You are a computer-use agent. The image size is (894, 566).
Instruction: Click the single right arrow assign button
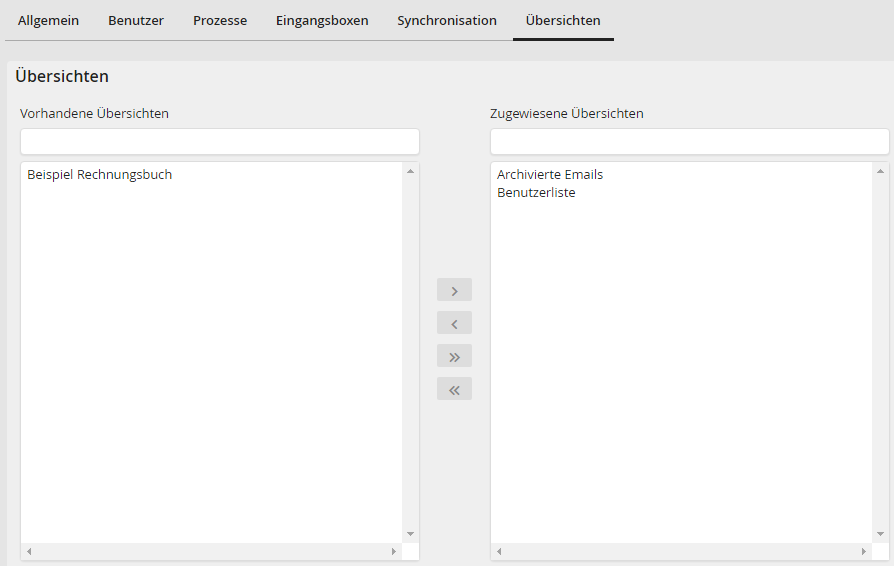tap(454, 290)
